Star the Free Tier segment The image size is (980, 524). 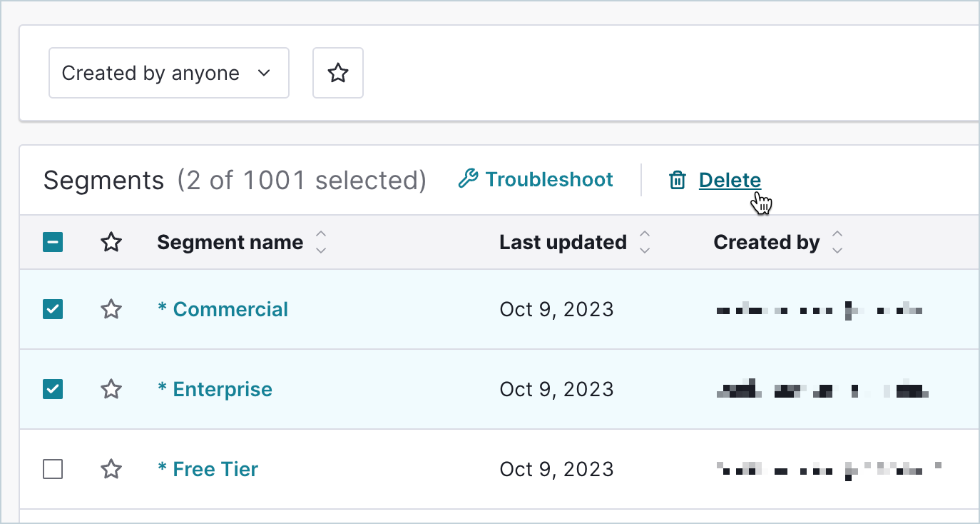coord(111,469)
